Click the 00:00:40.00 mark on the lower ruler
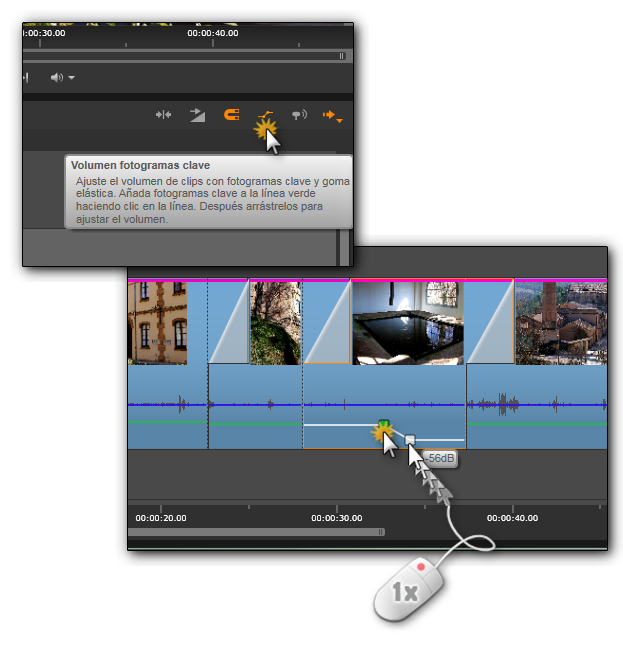 click(512, 518)
